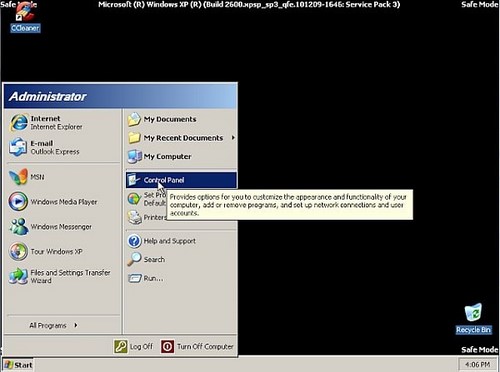This screenshot has width=500, height=372.
Task: Click the CCleaner text label on desktop
Action: coord(25,28)
